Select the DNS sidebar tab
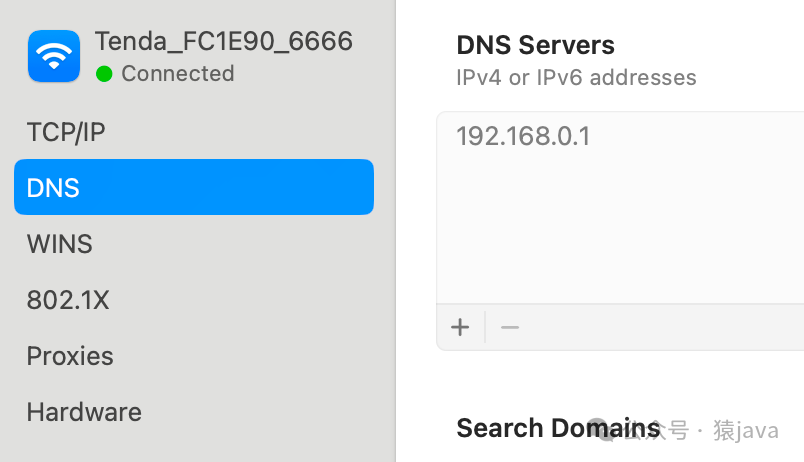This screenshot has height=462, width=804. pos(194,188)
